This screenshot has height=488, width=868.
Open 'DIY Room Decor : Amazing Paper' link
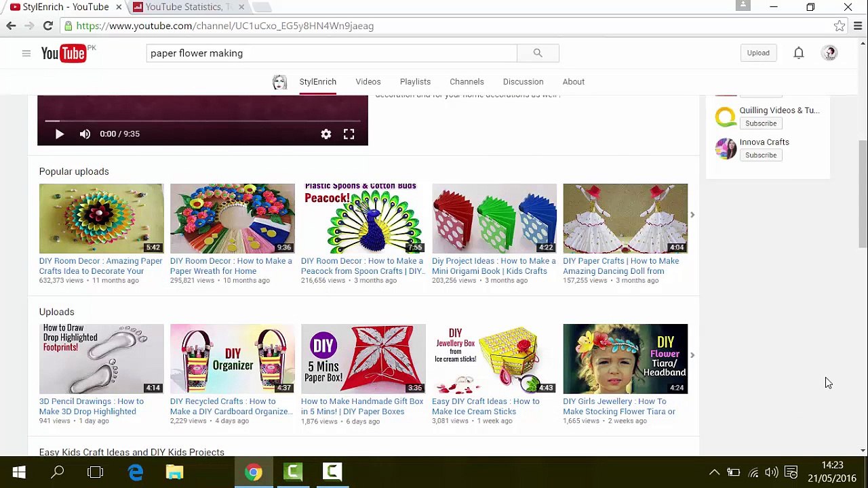[x=100, y=266]
